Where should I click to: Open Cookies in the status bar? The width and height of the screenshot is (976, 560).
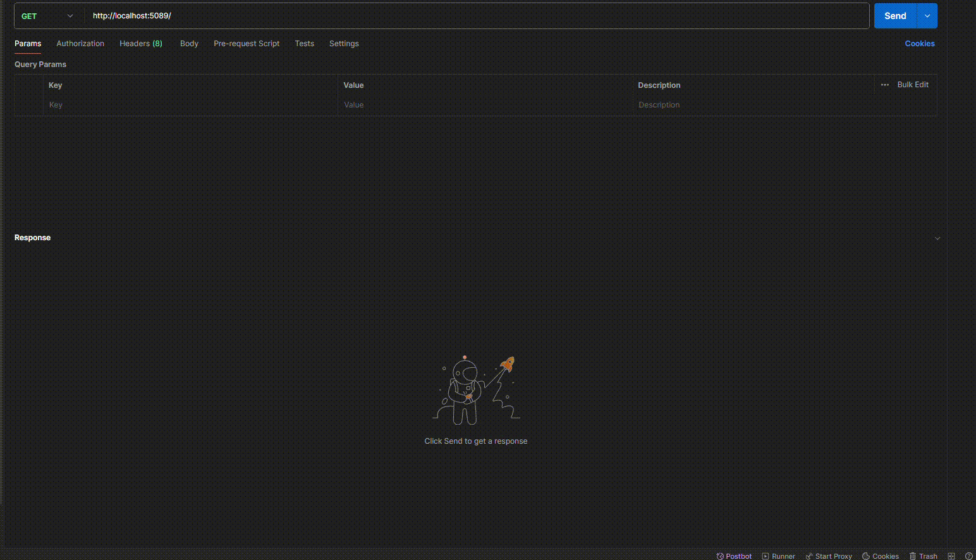coord(881,556)
